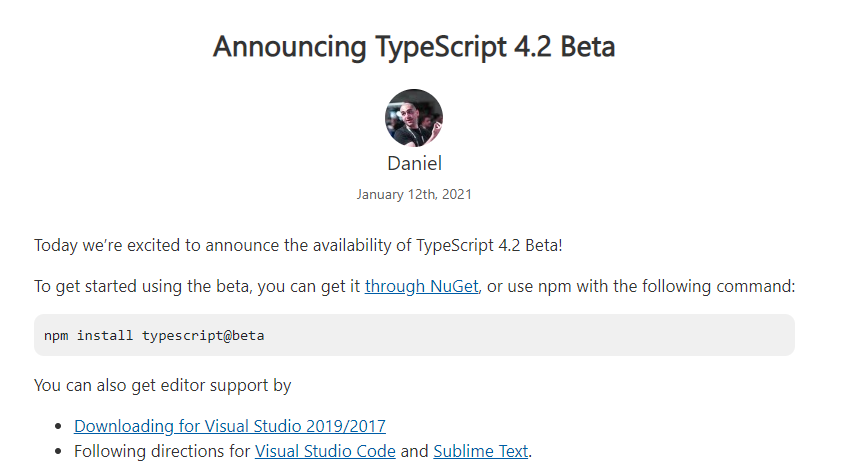
Task: Click Daniel's author profile photo
Action: click(x=414, y=118)
